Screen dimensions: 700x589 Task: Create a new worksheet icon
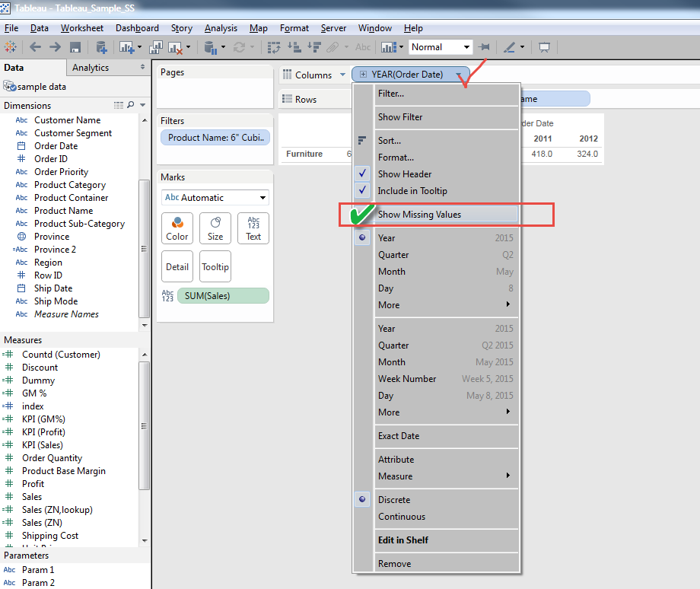click(x=127, y=47)
